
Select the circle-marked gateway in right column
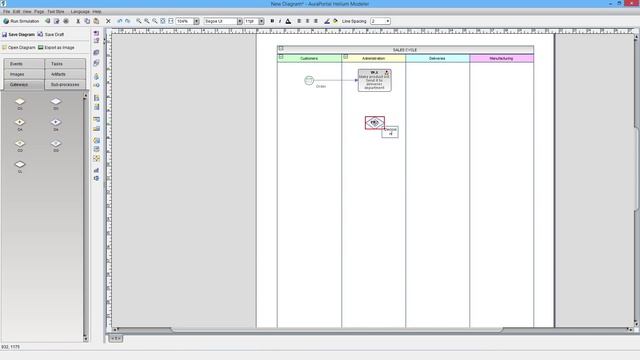(x=56, y=143)
